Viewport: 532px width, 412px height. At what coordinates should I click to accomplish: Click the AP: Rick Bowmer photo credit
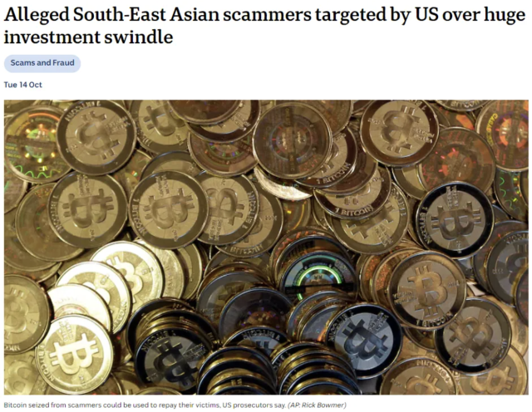point(317,405)
